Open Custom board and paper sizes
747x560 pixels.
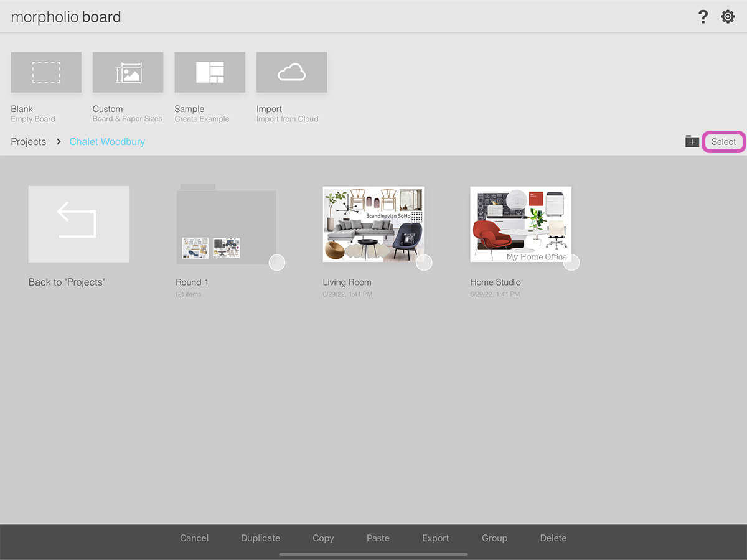pyautogui.click(x=128, y=73)
